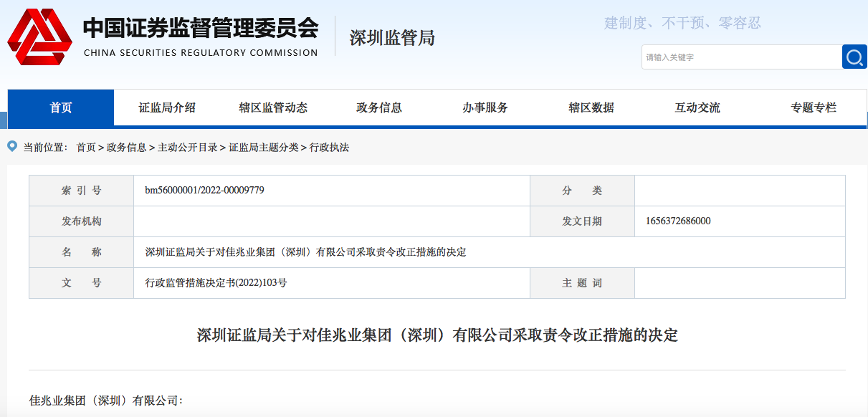Open the 首页 navigation tab
The height and width of the screenshot is (417, 868).
point(61,108)
